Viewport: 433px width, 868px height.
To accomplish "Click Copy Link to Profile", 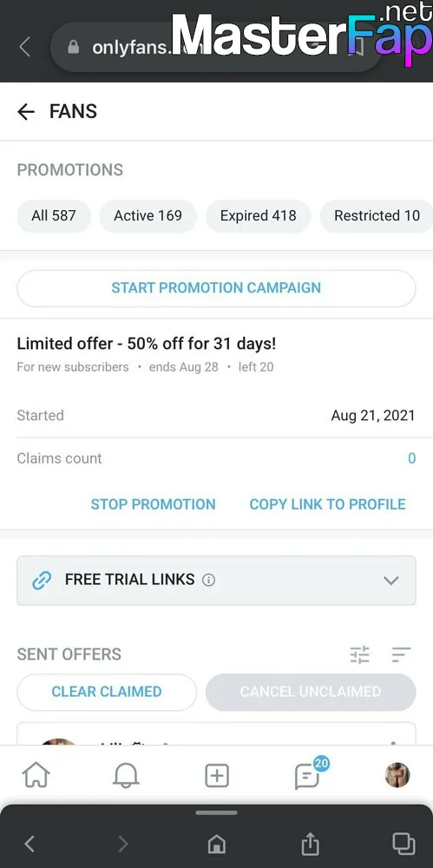I will [328, 504].
